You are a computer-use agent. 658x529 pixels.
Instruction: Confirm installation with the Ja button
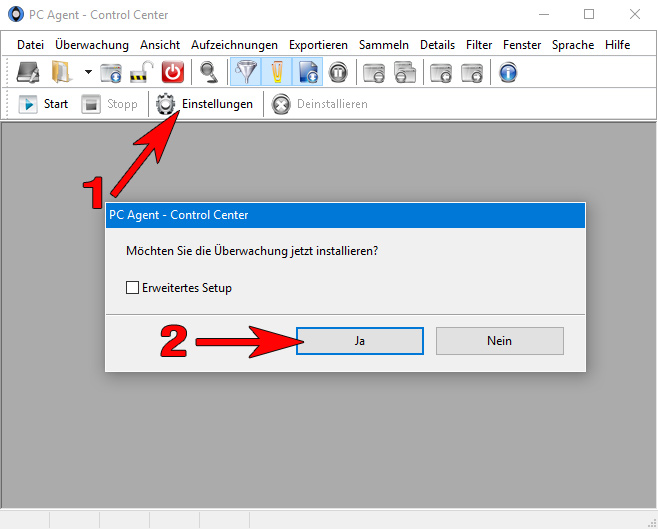click(360, 341)
